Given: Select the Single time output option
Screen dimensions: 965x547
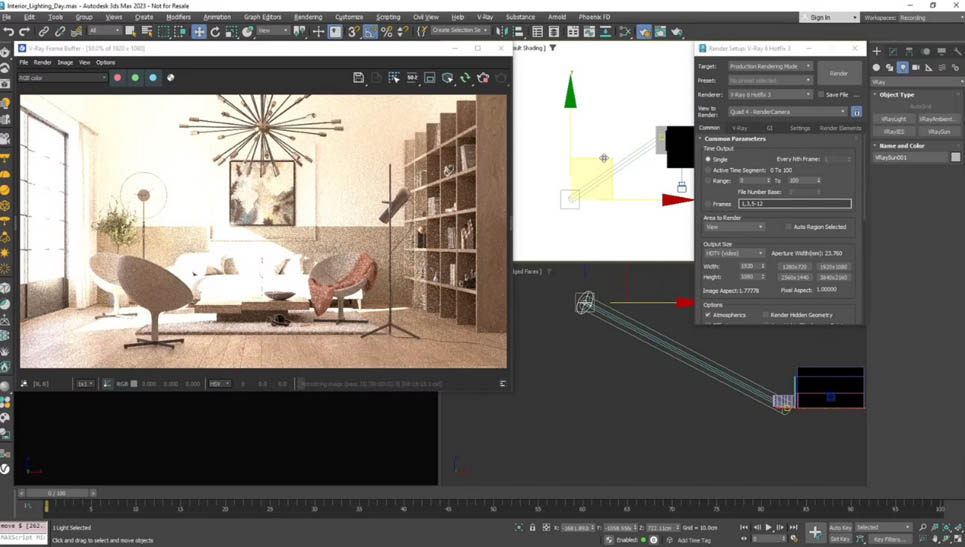Looking at the screenshot, I should (x=709, y=159).
